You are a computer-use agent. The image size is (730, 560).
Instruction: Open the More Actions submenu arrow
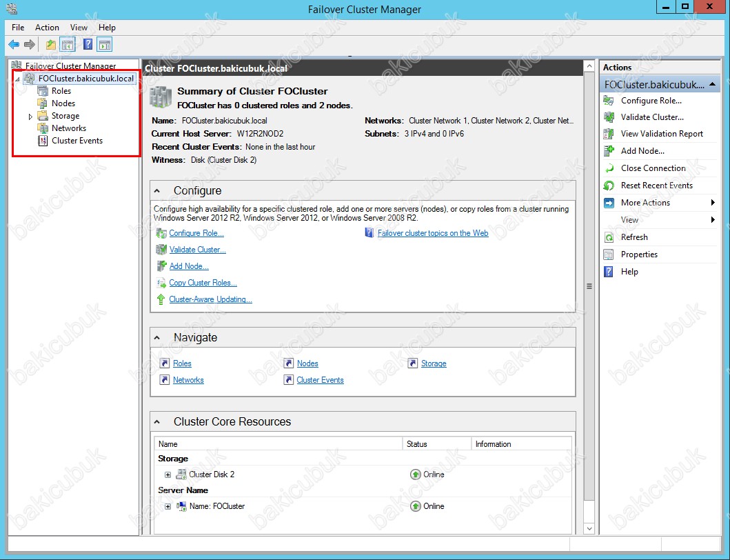[713, 202]
